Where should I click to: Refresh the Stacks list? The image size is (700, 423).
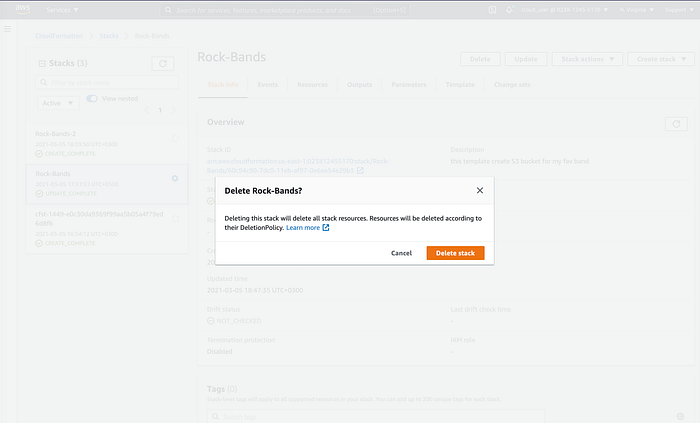point(163,63)
